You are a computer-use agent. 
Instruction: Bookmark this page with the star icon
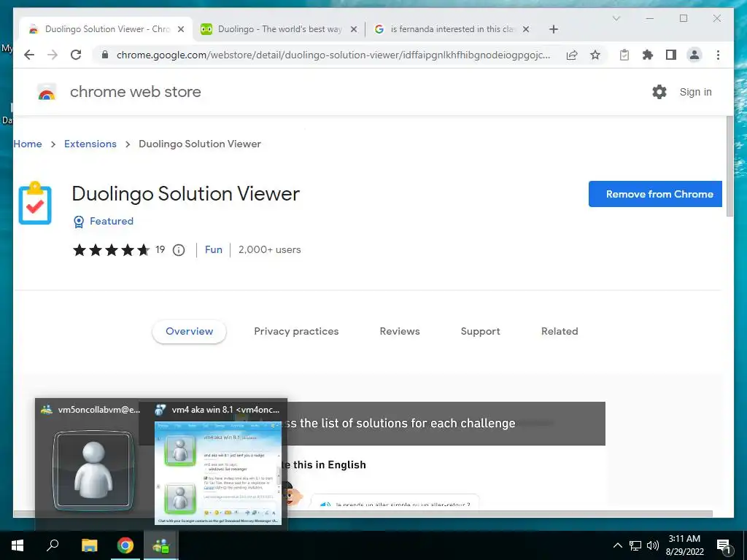click(595, 55)
